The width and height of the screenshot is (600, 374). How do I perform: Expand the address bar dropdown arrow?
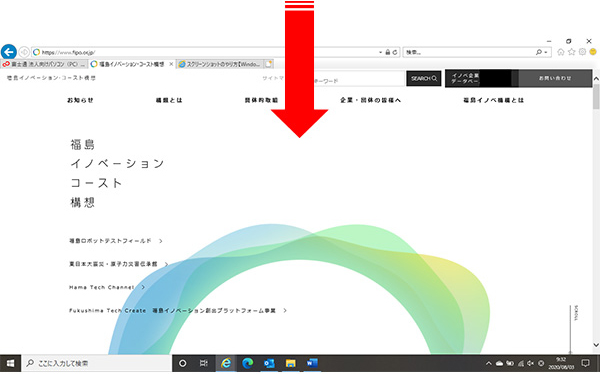pos(380,52)
